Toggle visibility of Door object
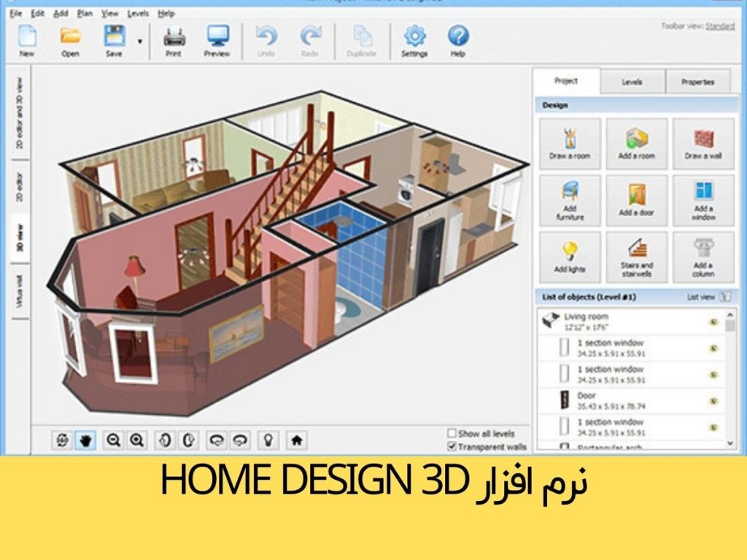 pyautogui.click(x=713, y=401)
